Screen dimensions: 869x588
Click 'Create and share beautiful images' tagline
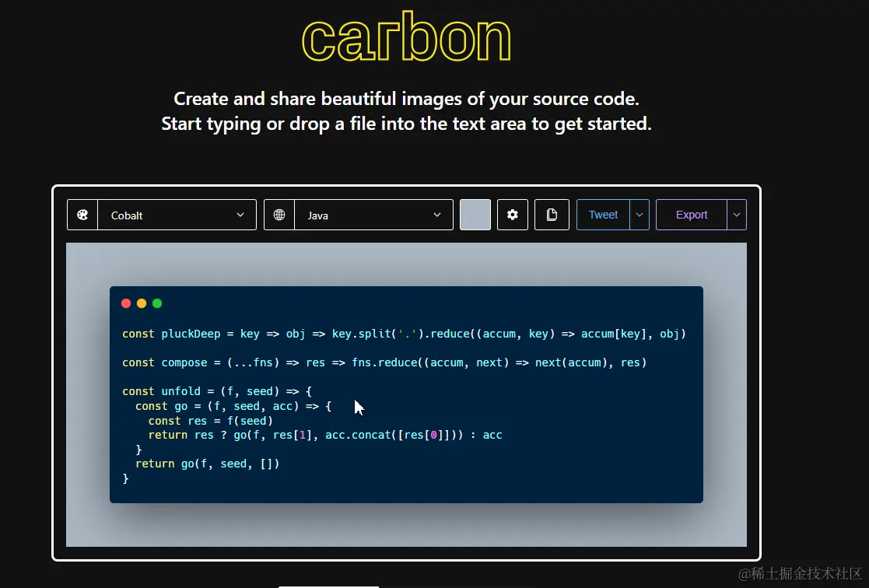pos(406,99)
